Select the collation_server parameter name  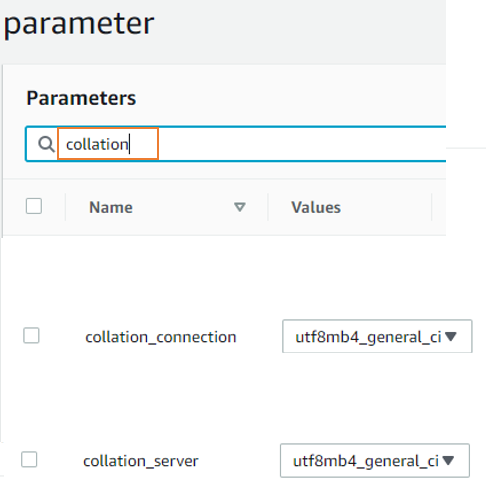(141, 461)
